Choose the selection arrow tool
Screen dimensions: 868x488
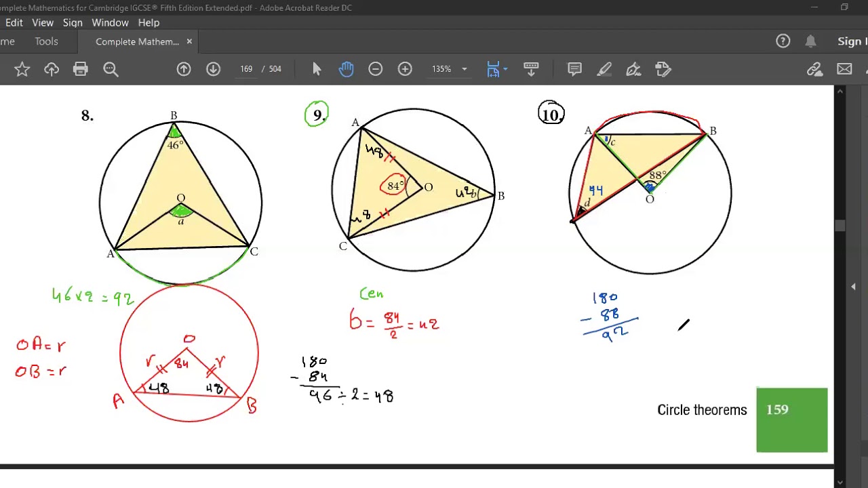coord(317,69)
